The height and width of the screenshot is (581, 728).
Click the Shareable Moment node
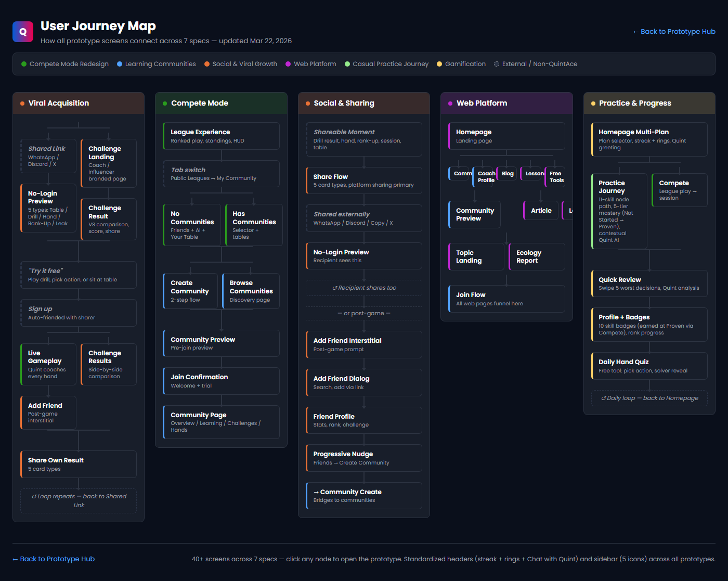tap(363, 139)
